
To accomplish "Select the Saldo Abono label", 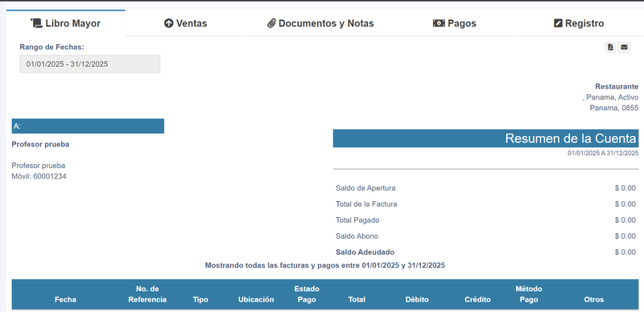I will pos(357,236).
